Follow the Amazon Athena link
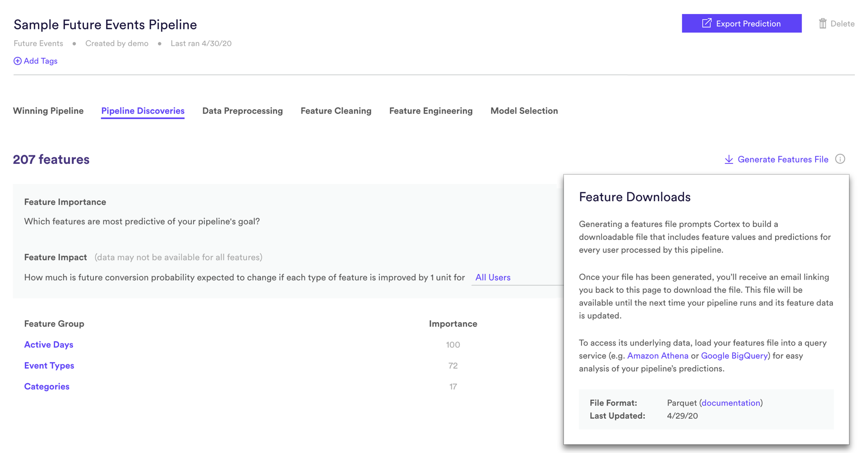The height and width of the screenshot is (453, 868). tap(657, 356)
